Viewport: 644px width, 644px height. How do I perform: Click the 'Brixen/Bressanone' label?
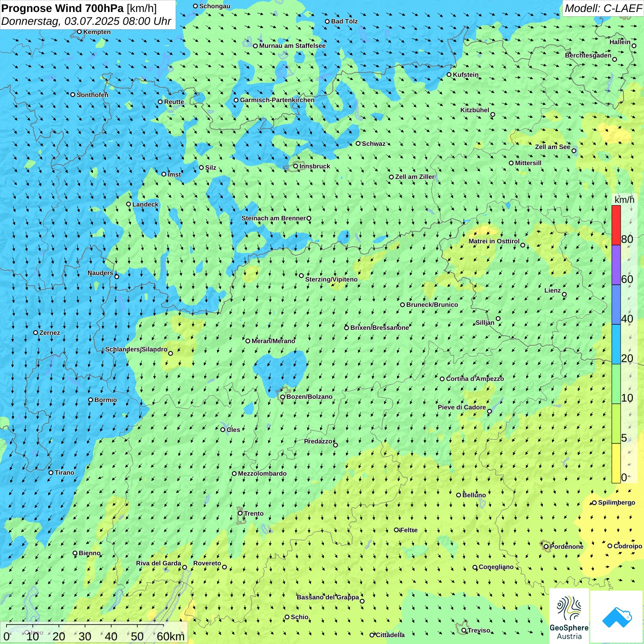pos(379,328)
